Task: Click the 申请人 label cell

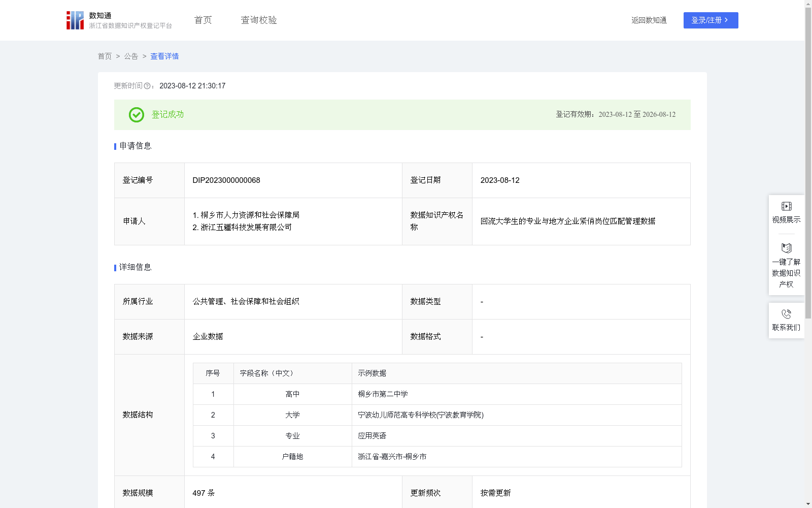Action: pyautogui.click(x=149, y=221)
